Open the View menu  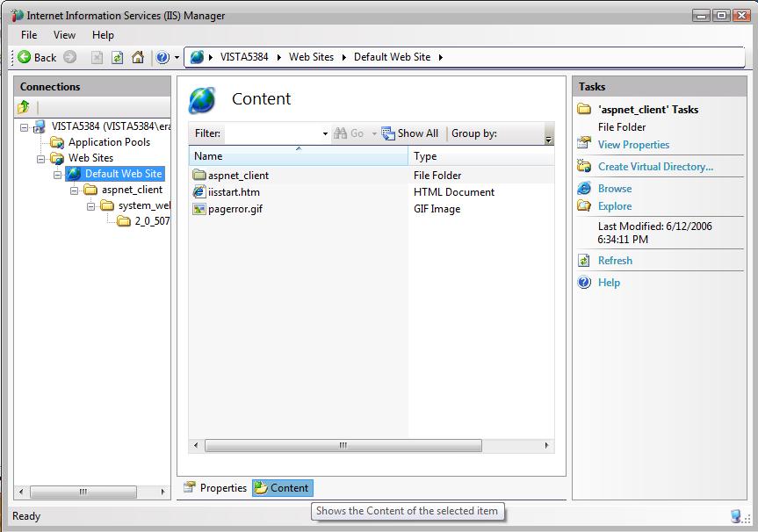pos(63,34)
